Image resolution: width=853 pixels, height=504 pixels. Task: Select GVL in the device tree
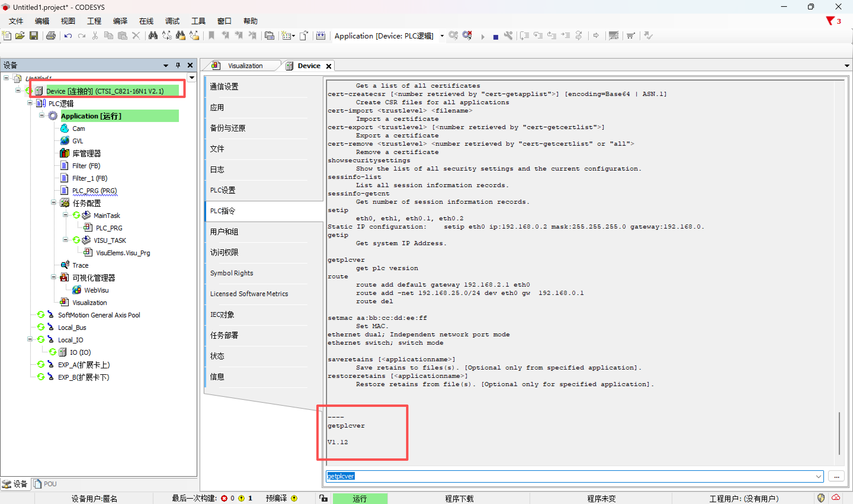(78, 141)
